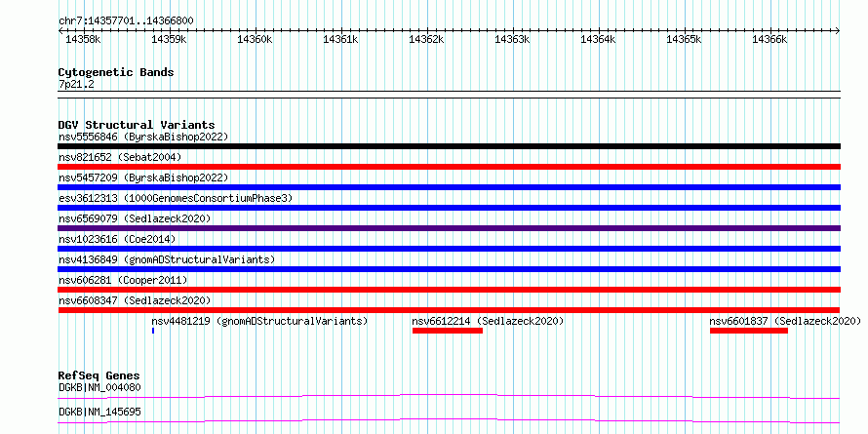The height and width of the screenshot is (434, 868).
Task: Click the right arrowhead of the coordinate ruler
Action: pos(838,30)
